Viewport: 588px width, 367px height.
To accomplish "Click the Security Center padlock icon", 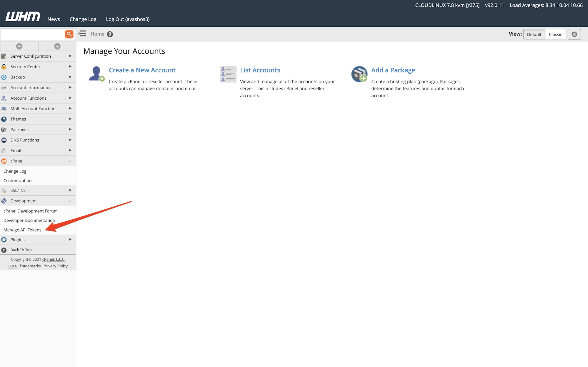I will (x=4, y=67).
